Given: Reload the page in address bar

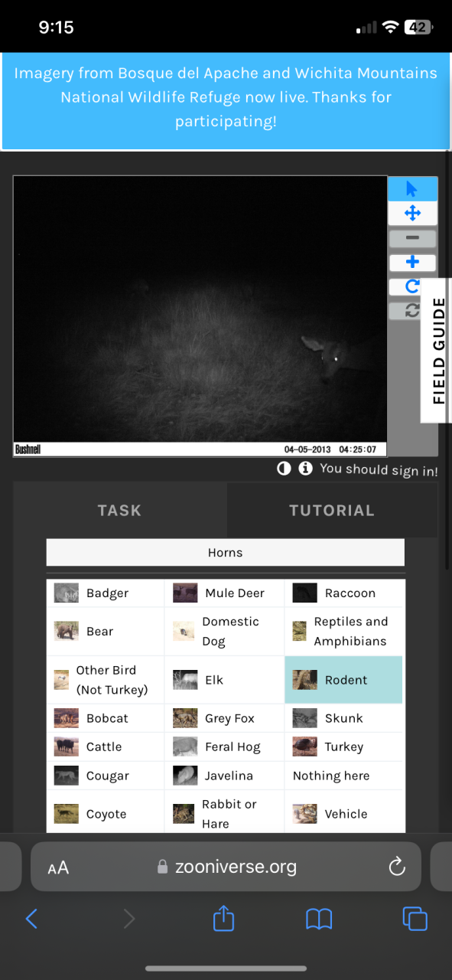Looking at the screenshot, I should point(396,867).
